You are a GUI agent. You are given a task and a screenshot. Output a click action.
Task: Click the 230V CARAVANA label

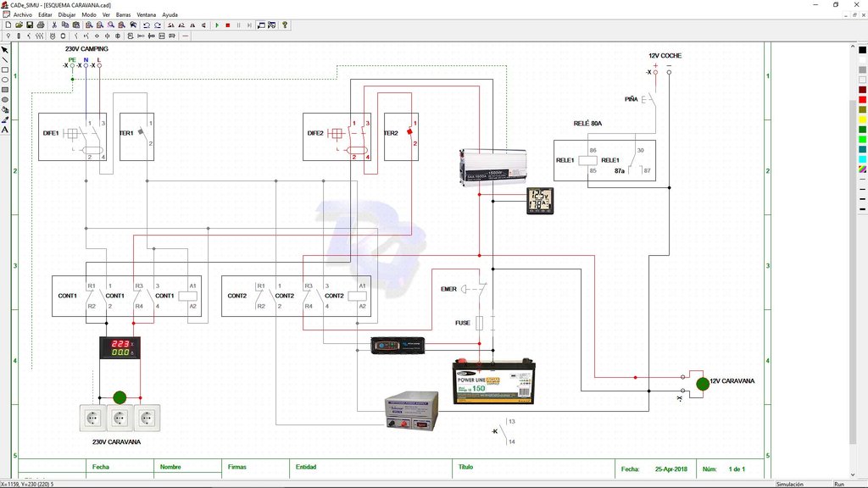coord(116,442)
